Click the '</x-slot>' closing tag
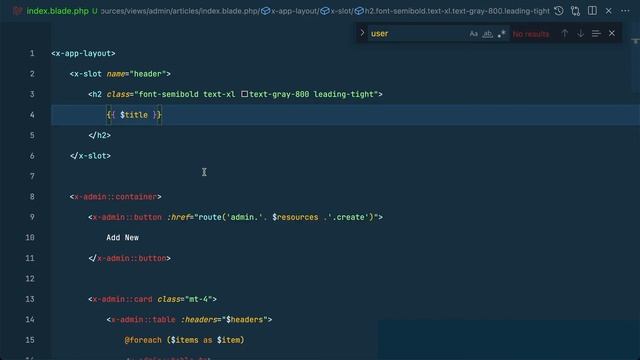 [90, 156]
